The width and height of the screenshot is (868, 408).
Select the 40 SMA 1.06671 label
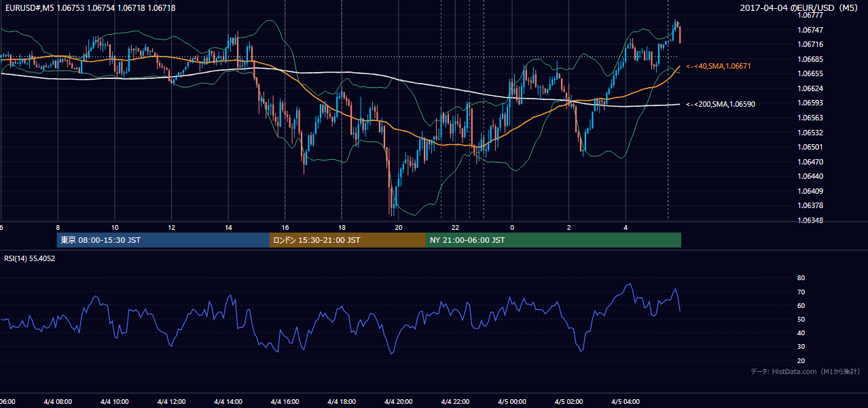[719, 66]
